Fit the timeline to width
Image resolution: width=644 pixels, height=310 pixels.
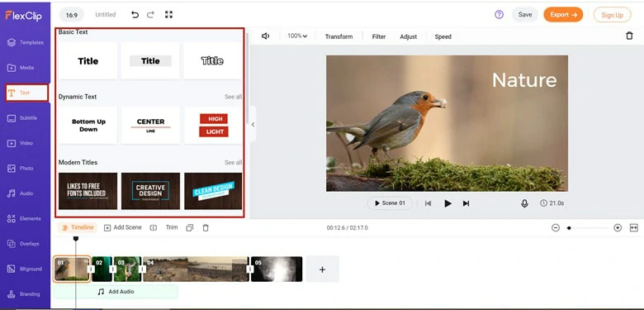[634, 228]
